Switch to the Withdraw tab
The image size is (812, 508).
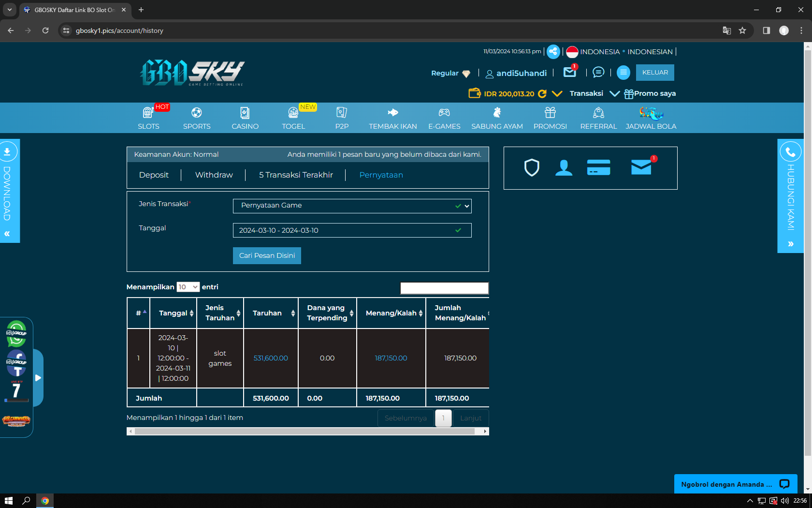(x=214, y=175)
